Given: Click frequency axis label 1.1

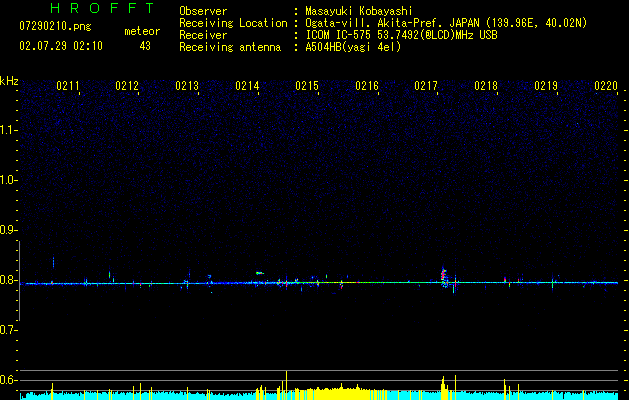Looking at the screenshot, I should point(8,130).
